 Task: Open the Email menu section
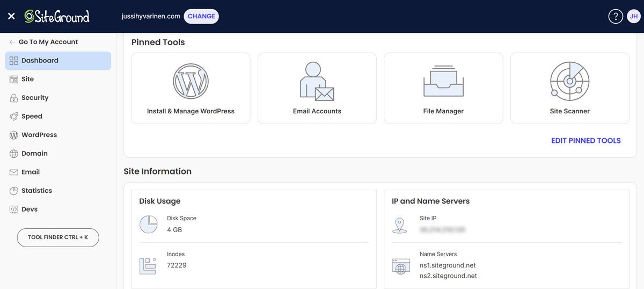click(x=58, y=172)
